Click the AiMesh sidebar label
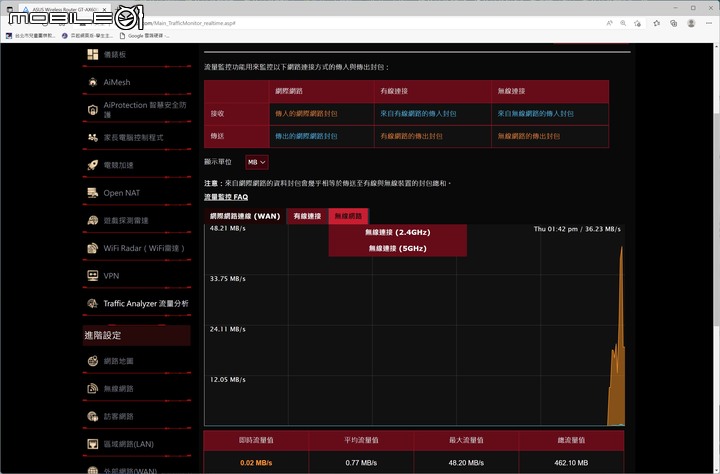720x474 pixels. pyautogui.click(x=117, y=82)
